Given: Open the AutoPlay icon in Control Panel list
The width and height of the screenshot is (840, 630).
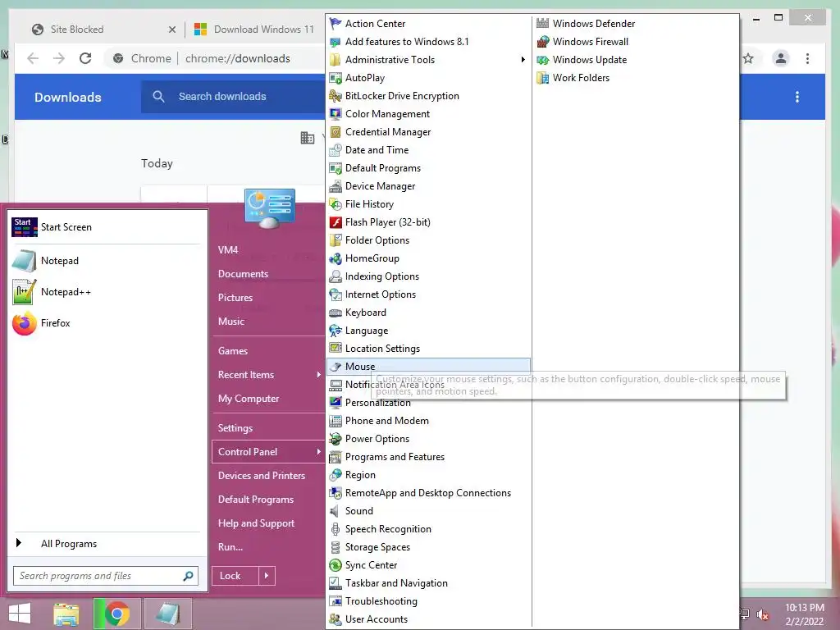Looking at the screenshot, I should 336,78.
